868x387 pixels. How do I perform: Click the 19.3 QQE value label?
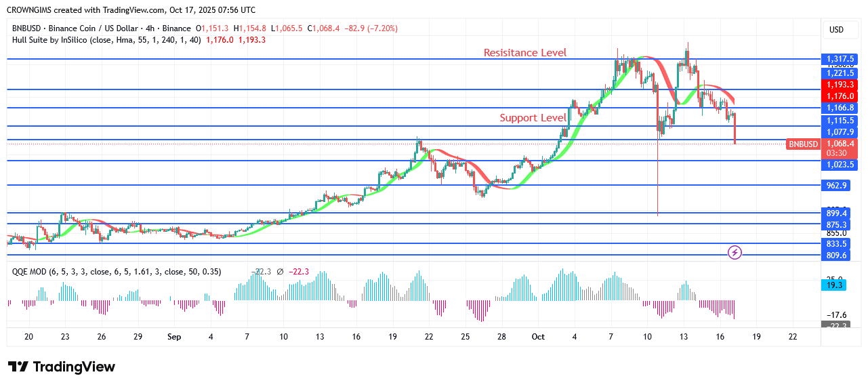835,287
